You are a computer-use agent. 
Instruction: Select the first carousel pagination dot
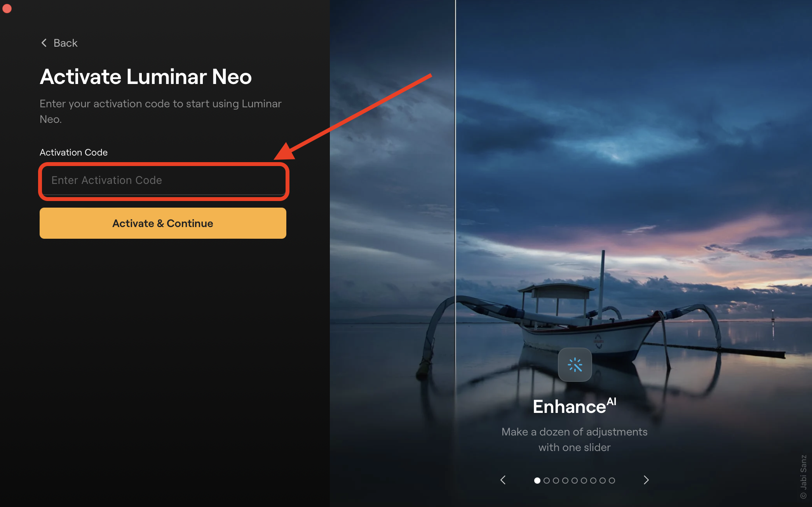click(537, 481)
